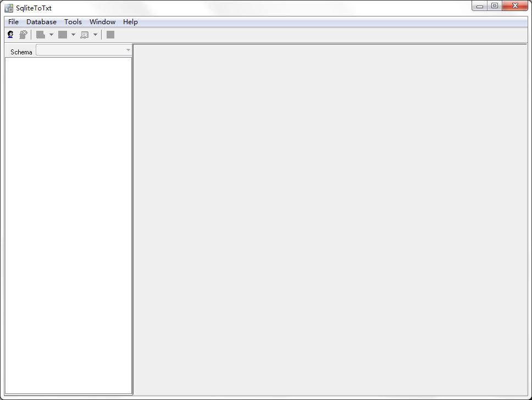This screenshot has height=400, width=532.
Task: Click the grey table-diagram toolbar icon
Action: point(85,35)
